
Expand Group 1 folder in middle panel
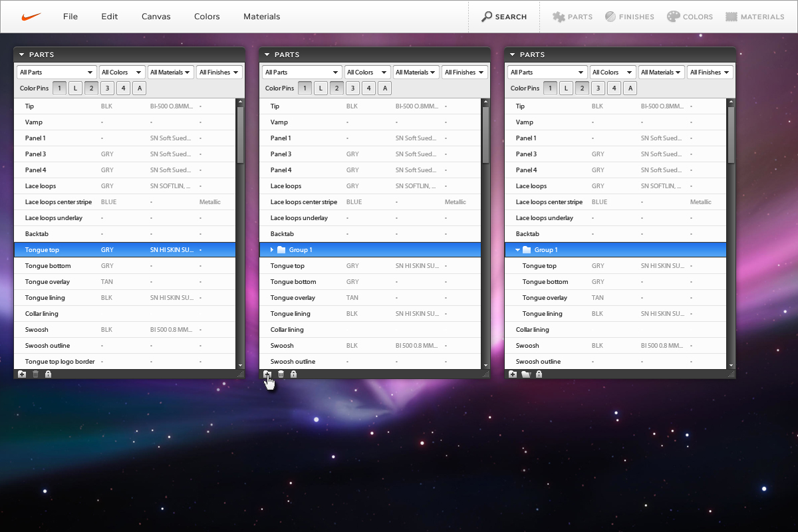point(272,250)
